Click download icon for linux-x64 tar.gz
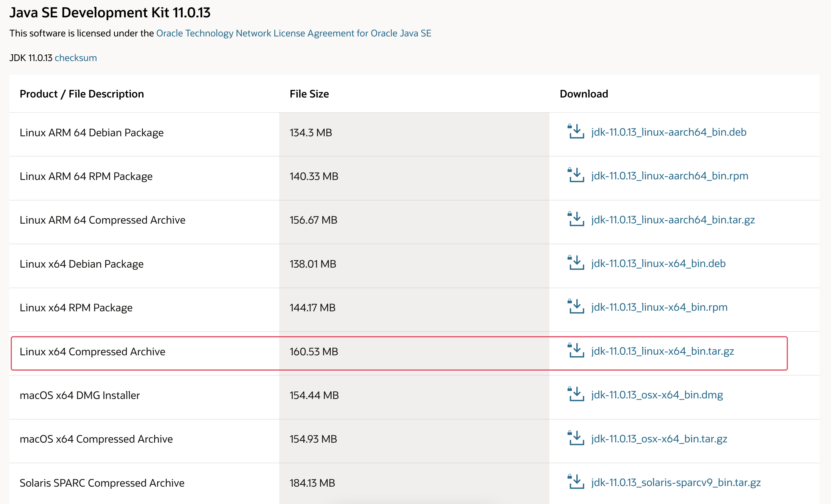831x504 pixels. point(576,351)
